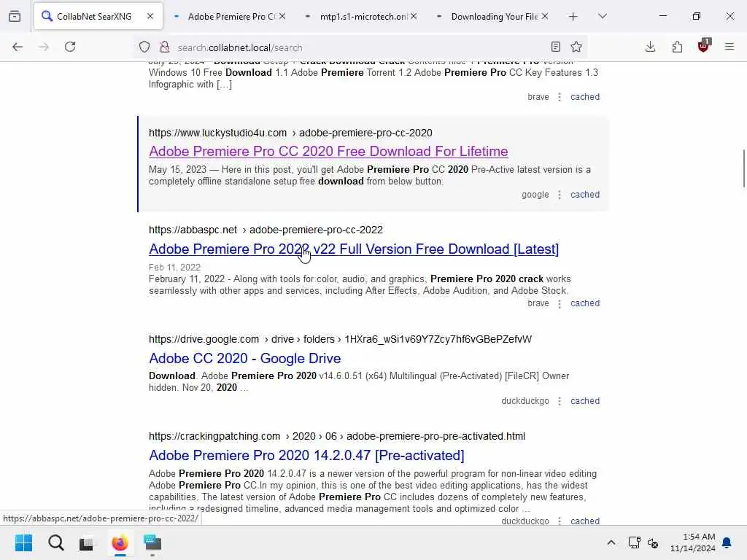Open the clock and date flyout
This screenshot has height=560, width=747.
tap(692, 542)
